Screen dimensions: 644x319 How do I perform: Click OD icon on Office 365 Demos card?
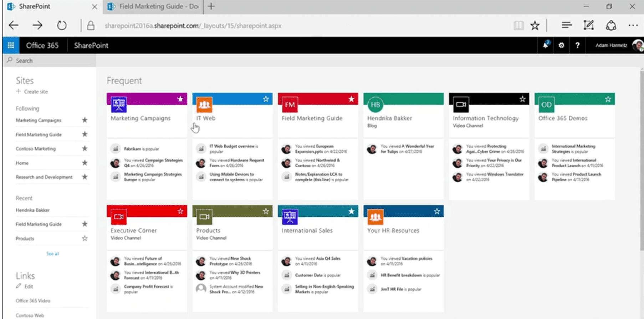click(x=547, y=105)
